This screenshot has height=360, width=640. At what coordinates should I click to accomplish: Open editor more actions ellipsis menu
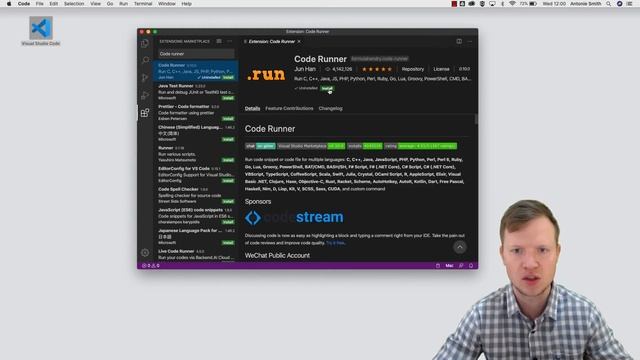(x=470, y=41)
